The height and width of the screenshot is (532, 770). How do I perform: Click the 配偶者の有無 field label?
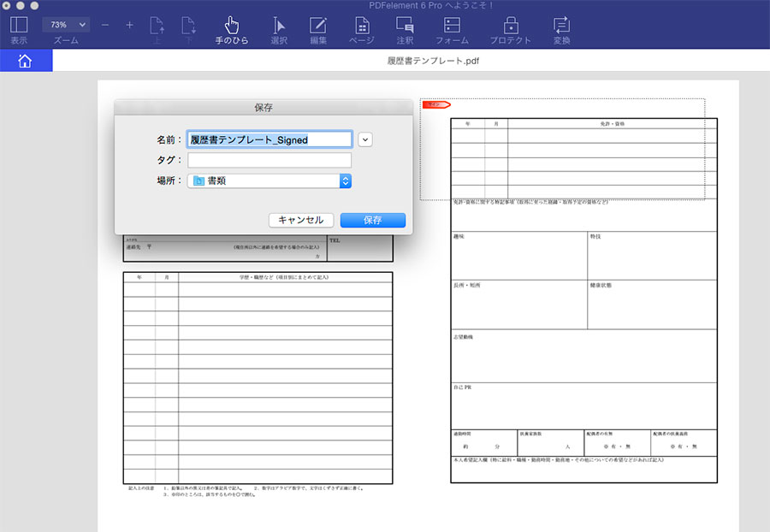click(x=599, y=434)
